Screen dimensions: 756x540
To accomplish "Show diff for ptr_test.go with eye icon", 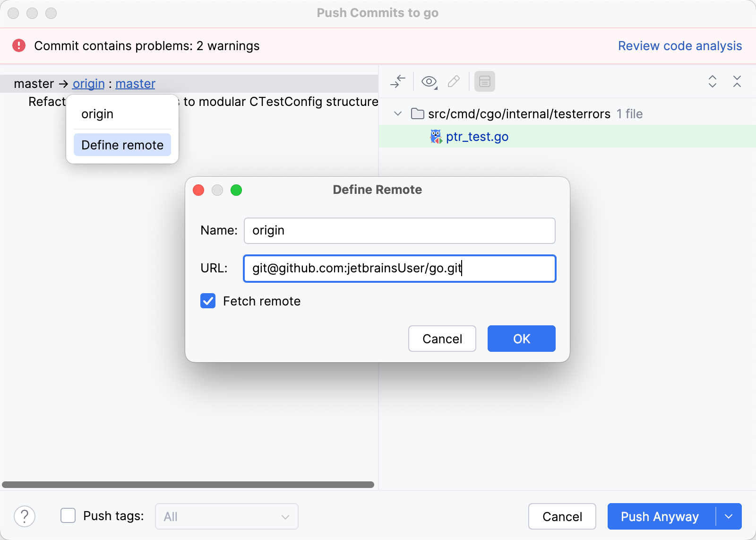I will 429,81.
